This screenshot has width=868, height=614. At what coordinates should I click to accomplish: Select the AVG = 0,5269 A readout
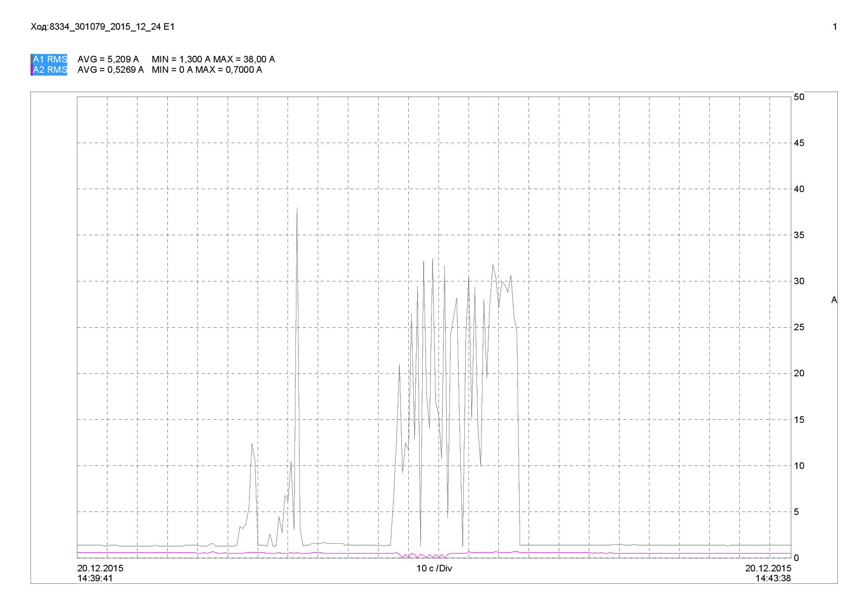[x=111, y=70]
